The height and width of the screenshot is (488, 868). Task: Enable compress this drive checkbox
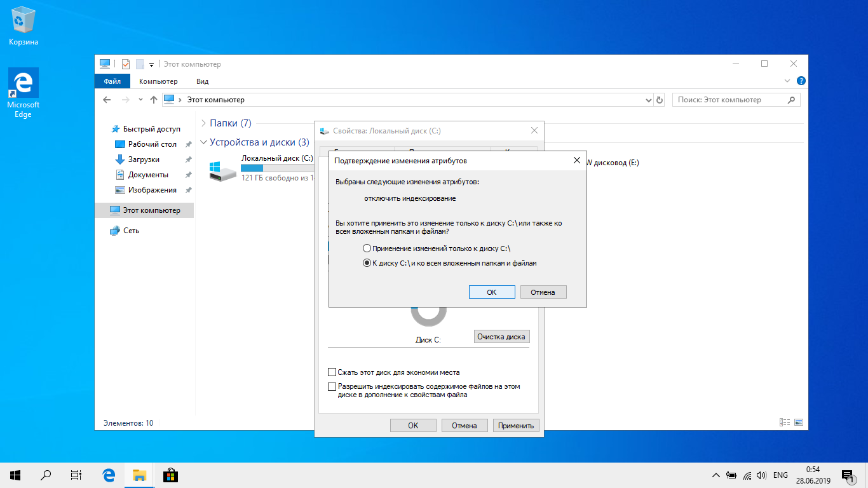point(332,372)
